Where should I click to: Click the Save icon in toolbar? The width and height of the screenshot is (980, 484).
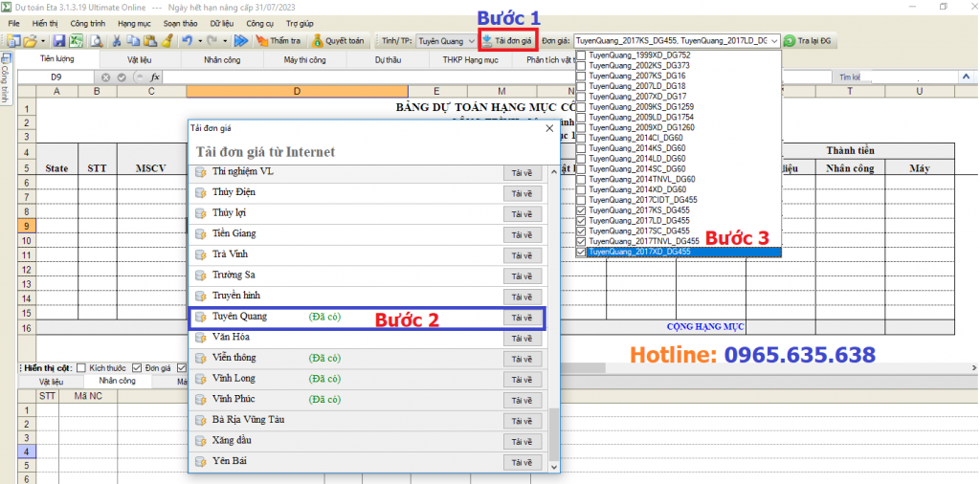59,41
